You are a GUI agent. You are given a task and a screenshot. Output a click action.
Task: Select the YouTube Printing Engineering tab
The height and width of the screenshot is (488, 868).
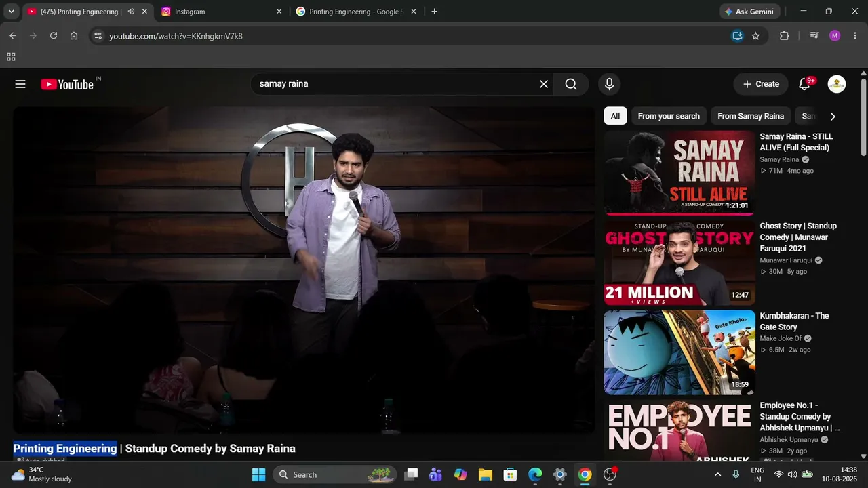pyautogui.click(x=87, y=12)
